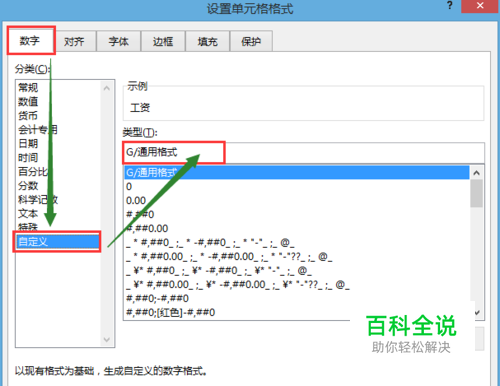Open the 对齐 tab
Image resolution: width=500 pixels, height=386 pixels.
point(74,41)
